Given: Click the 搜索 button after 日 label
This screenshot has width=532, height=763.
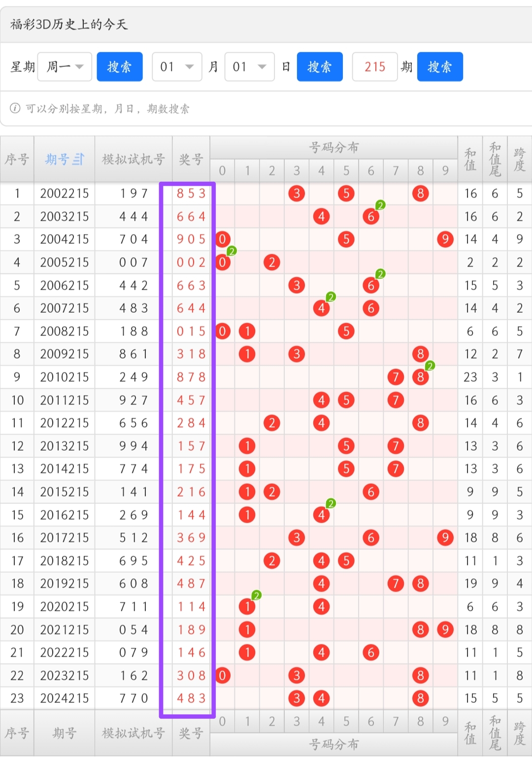Looking at the screenshot, I should coord(320,66).
